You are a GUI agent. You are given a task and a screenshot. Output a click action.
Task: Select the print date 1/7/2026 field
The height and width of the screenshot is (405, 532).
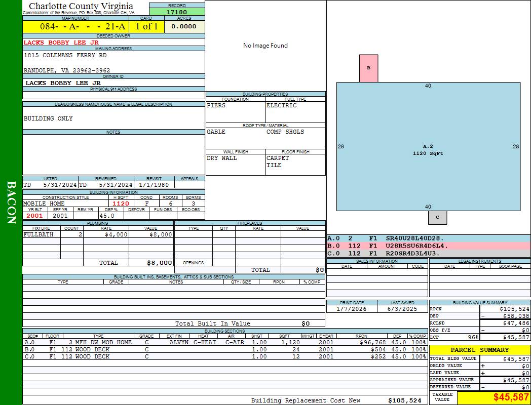(x=352, y=309)
